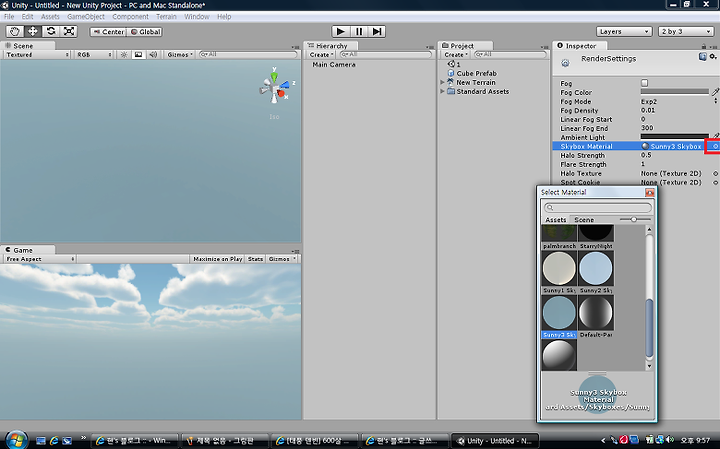720x449 pixels.
Task: Toggle pivot mode Center button
Action: tap(108, 32)
